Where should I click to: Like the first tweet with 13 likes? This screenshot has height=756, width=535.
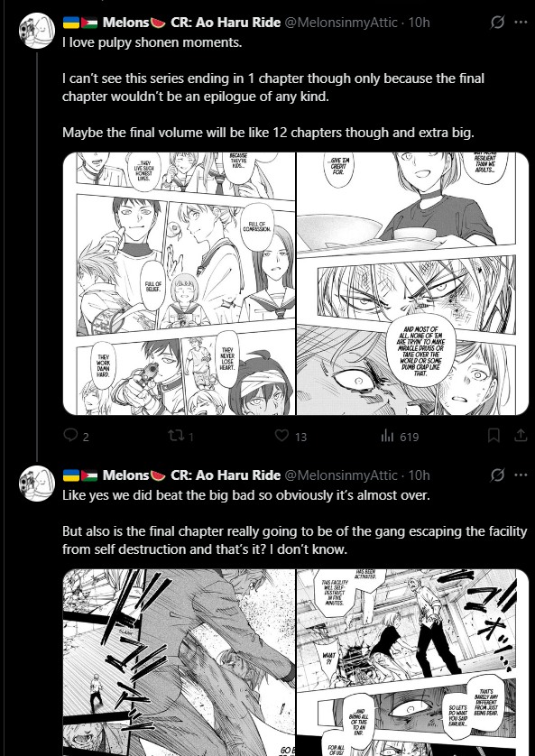pyautogui.click(x=281, y=436)
